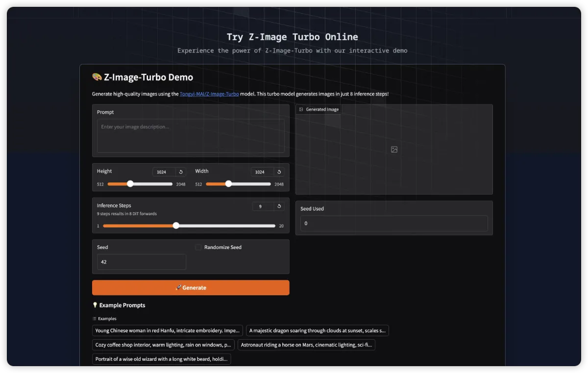Click the Examples list icon
This screenshot has width=588, height=373.
(95, 319)
